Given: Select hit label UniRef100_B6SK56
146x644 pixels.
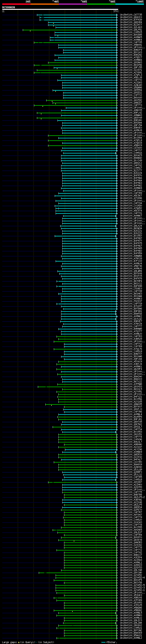Looking at the screenshot, I should (131, 65).
